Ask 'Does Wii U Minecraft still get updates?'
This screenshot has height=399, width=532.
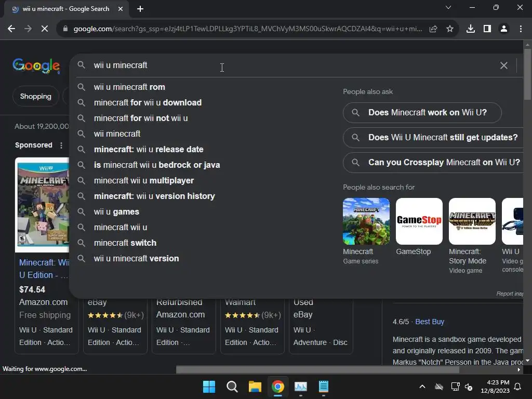[x=433, y=137]
